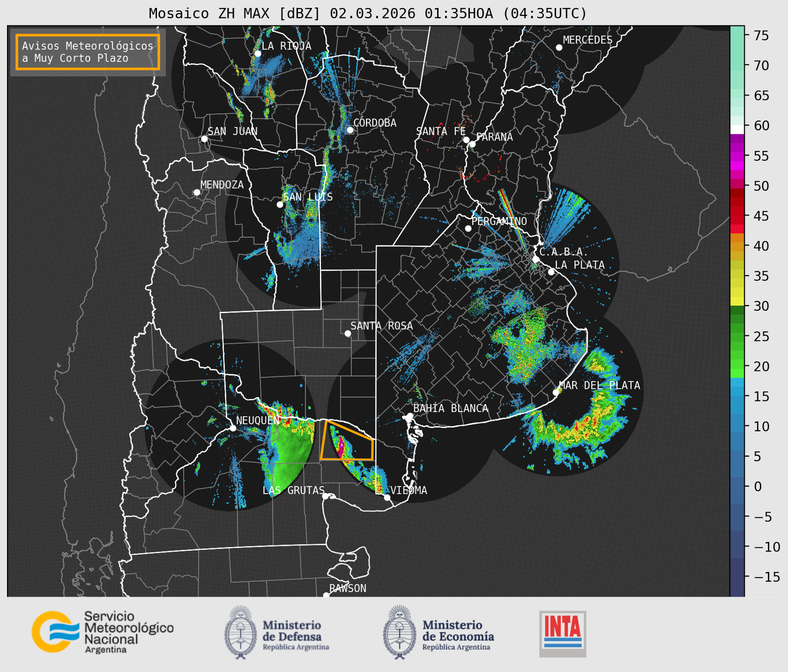Screen dimensions: 788x672
Task: Click the 'SANTA FE' city label
Action: coord(441,131)
